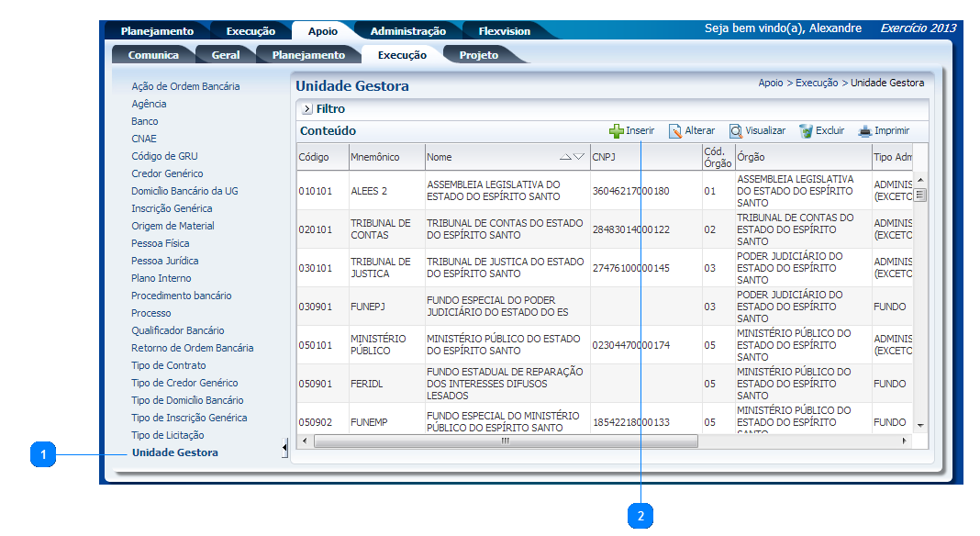Screen dimensions: 980x536
Task: Select Tipo de Licitação sidebar link
Action: click(167, 435)
